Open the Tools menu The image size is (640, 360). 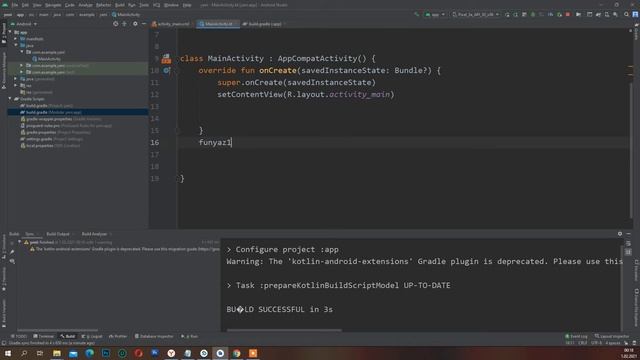144,5
